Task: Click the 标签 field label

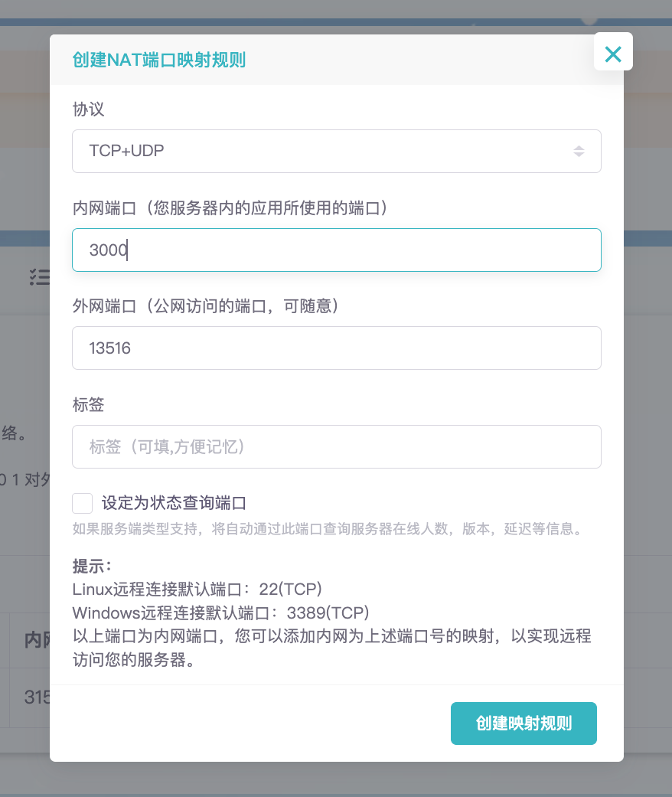Action: (x=88, y=404)
